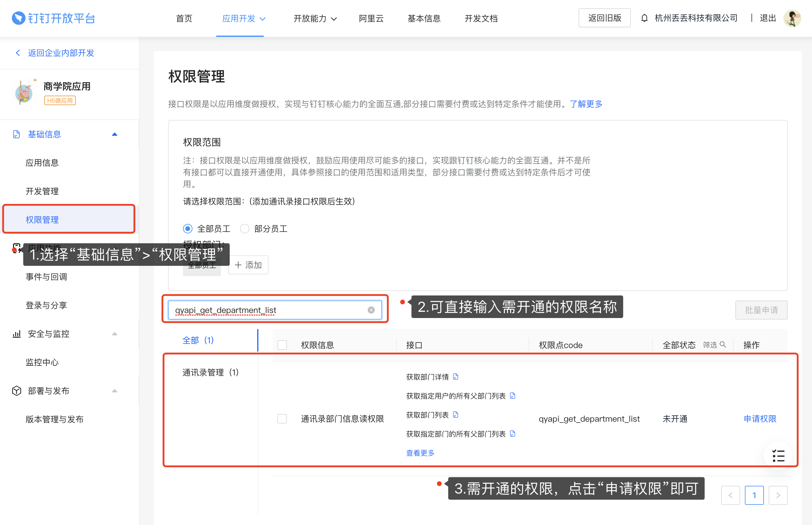Select the 部分员工 radio button
Screen dimensions: 812x525
pyautogui.click(x=244, y=228)
